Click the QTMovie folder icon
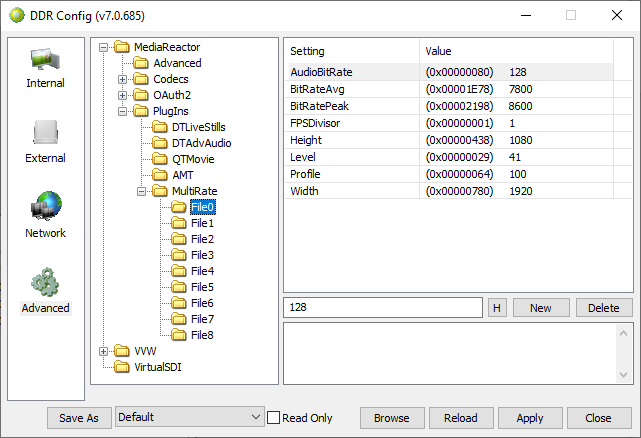The image size is (641, 438). click(x=160, y=159)
